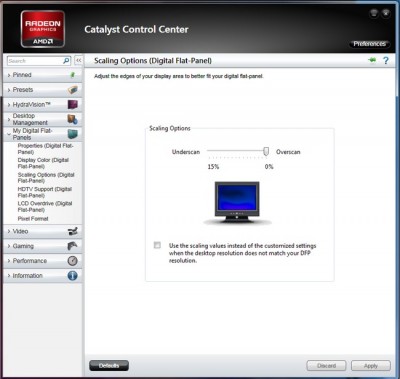The image size is (400, 379).
Task: Select Scaling Options (Digital Flat-Panel) item
Action: [46, 178]
